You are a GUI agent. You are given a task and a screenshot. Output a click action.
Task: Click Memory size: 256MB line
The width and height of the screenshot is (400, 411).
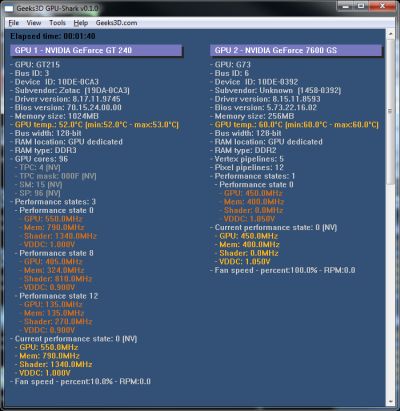(252, 116)
